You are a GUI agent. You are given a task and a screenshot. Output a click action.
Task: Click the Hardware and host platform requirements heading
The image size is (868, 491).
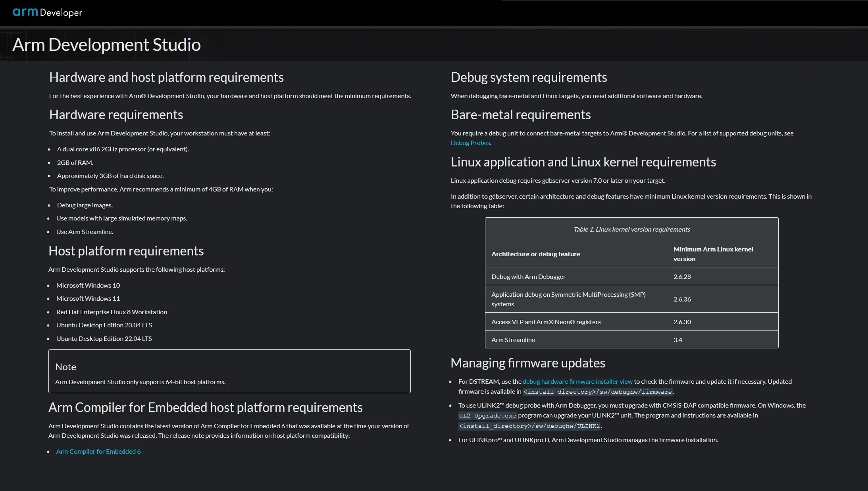[166, 77]
